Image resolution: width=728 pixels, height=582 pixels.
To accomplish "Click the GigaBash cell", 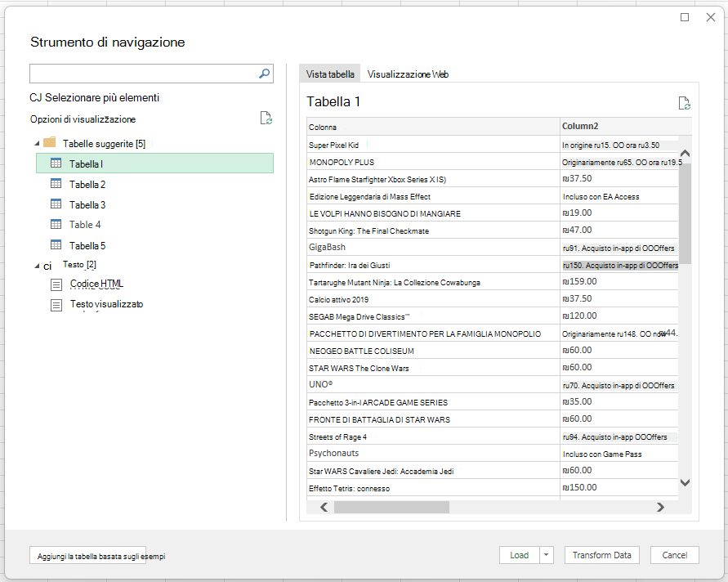I will pos(433,248).
